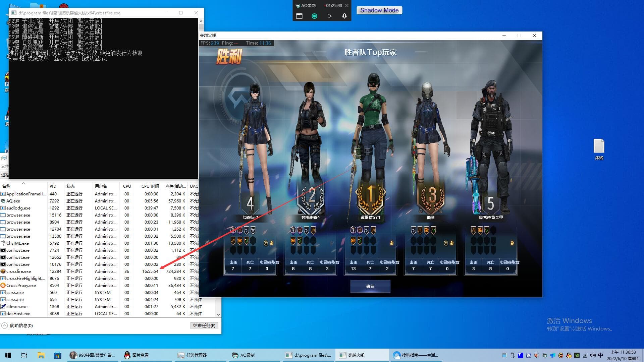Toggle the 中 input method indicator
The width and height of the screenshot is (644, 362).
coord(600,355)
